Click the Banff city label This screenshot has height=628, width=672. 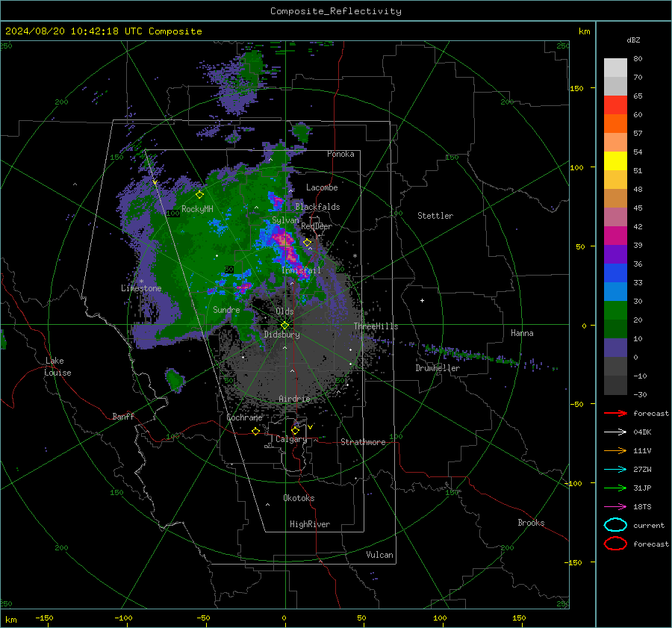123,417
